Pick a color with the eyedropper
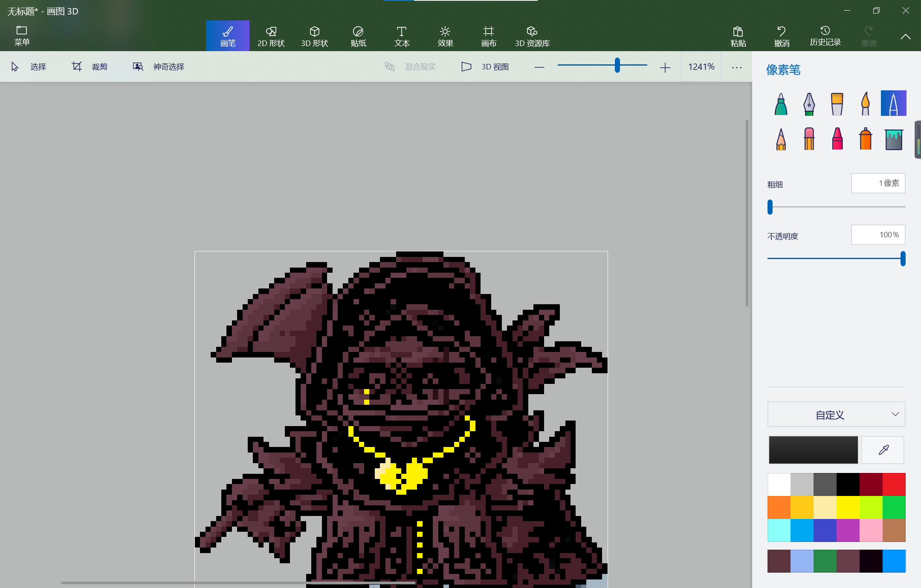Viewport: 921px width, 588px height. tap(883, 450)
